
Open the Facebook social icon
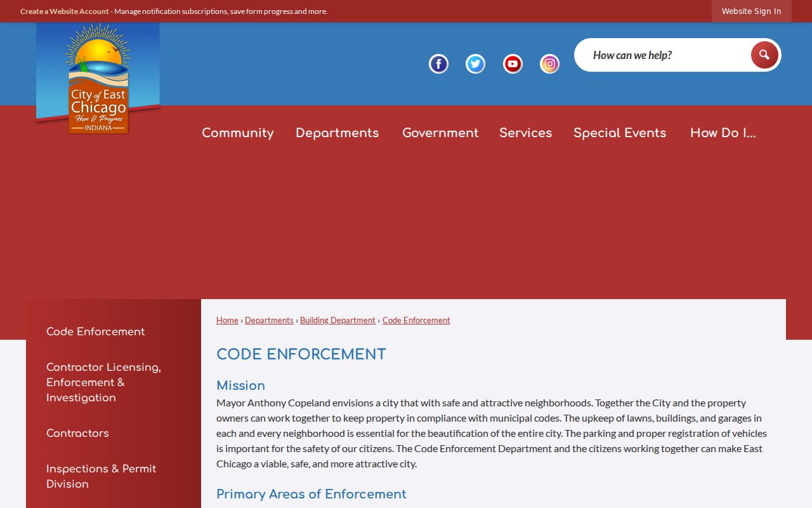(x=438, y=64)
